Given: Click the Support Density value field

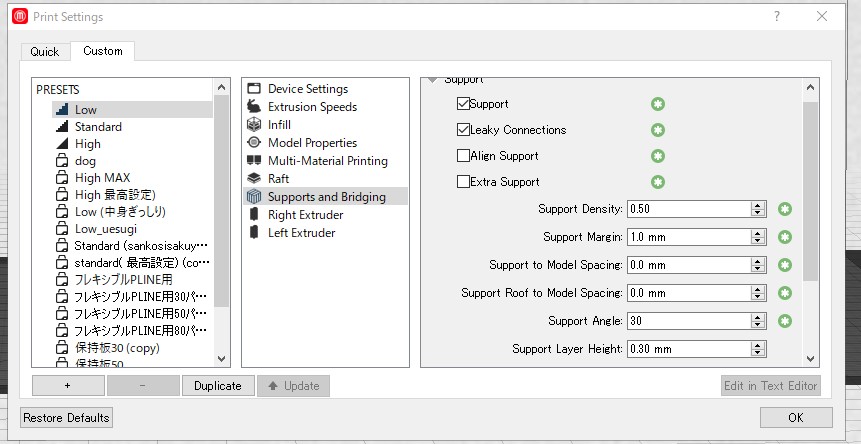Looking at the screenshot, I should tap(690, 209).
